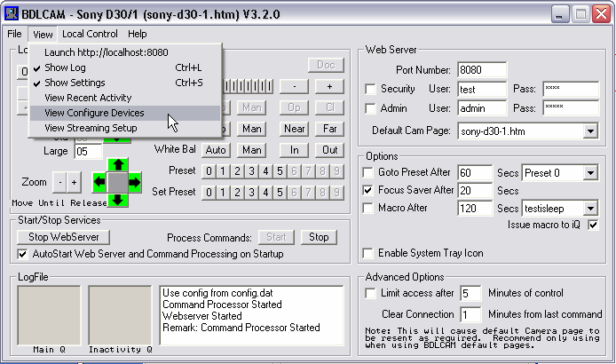Click the Port Number field
This screenshot has height=364, width=616.
[x=482, y=70]
